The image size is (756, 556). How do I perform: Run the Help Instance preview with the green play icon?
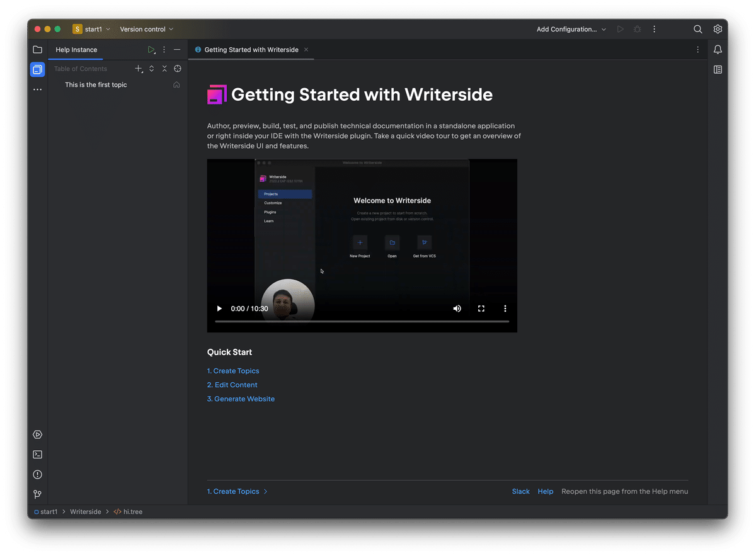pyautogui.click(x=151, y=49)
